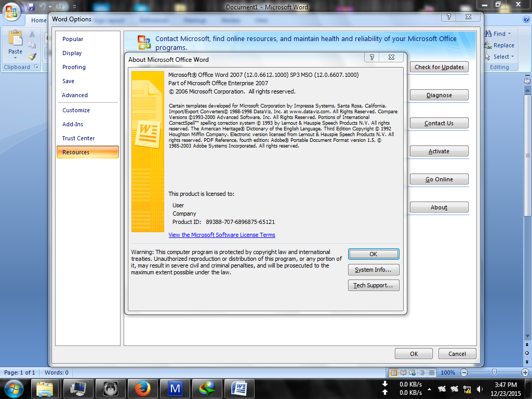The height and width of the screenshot is (399, 532).
Task: Click the Activate button
Action: pyautogui.click(x=439, y=151)
